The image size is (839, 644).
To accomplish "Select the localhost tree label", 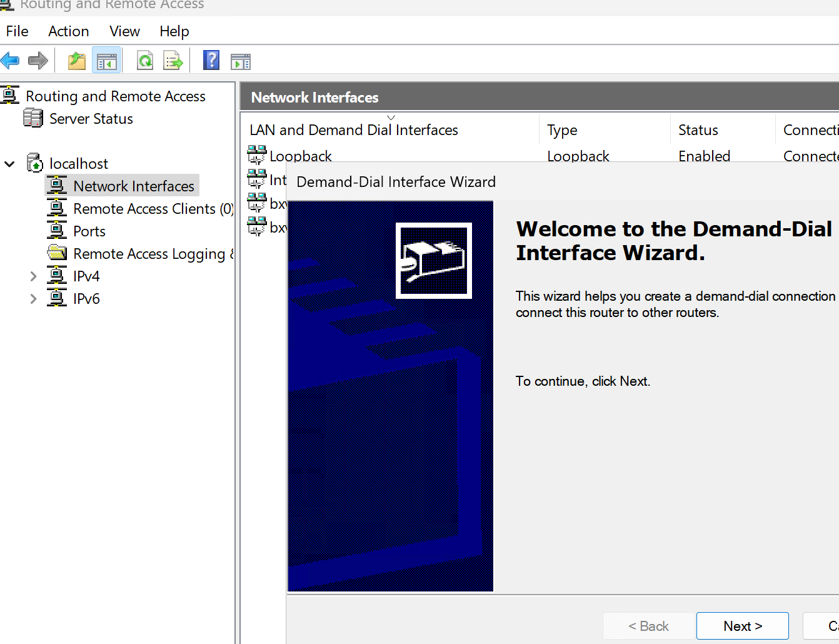I will coord(79,163).
